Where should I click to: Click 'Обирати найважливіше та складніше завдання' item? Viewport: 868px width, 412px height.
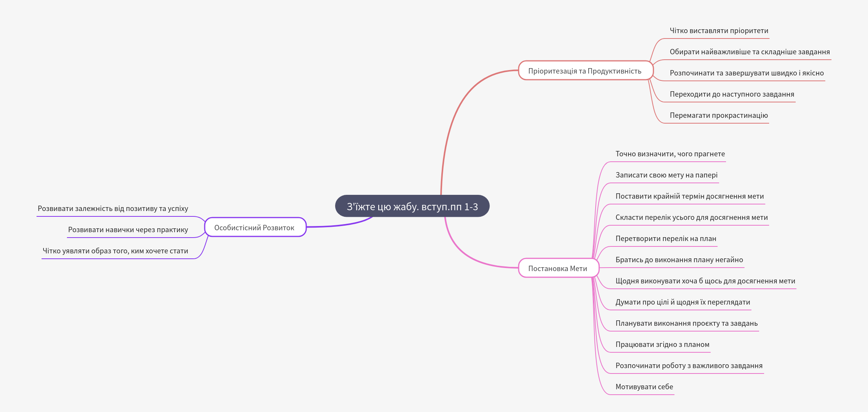(749, 52)
